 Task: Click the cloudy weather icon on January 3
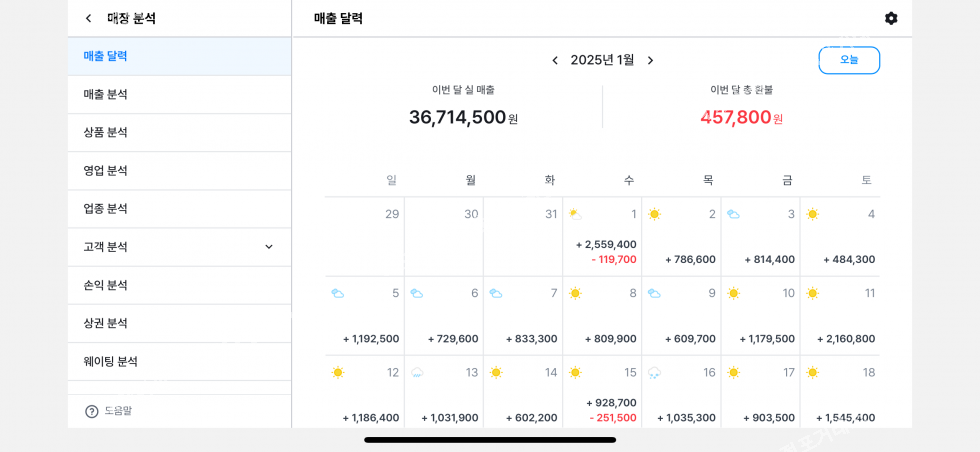click(733, 214)
